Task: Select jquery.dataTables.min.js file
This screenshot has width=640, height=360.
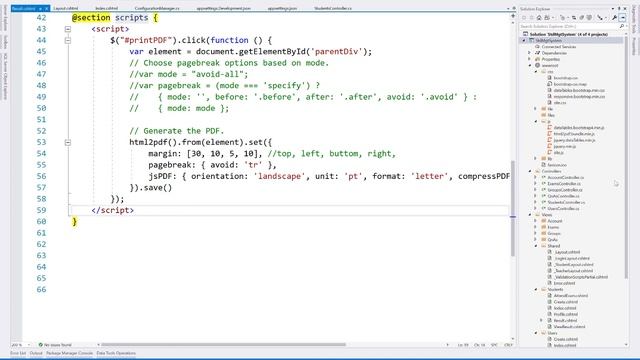Action: click(574, 140)
